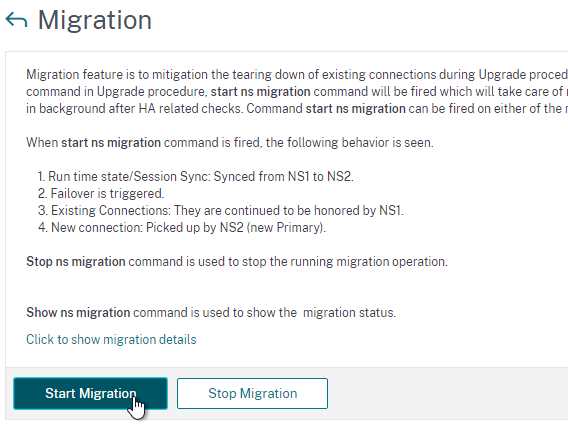
Task: Click bold 'Show ns migration' text
Action: pos(78,313)
